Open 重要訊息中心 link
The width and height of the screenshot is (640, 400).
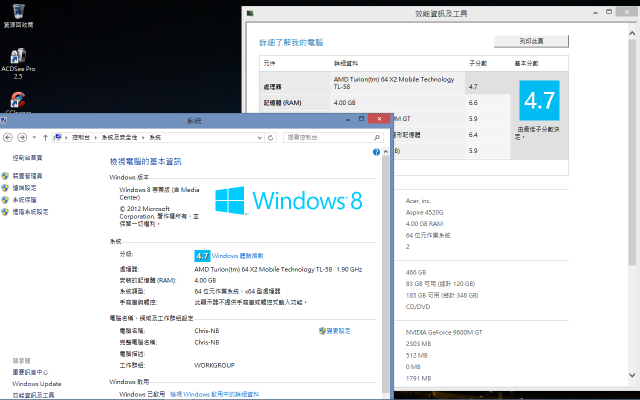[30, 372]
